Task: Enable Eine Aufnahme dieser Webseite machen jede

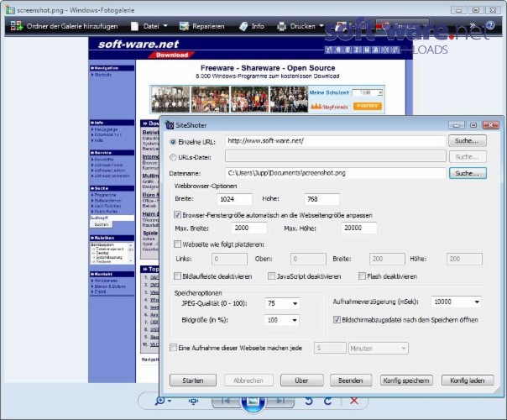Action: pyautogui.click(x=173, y=348)
